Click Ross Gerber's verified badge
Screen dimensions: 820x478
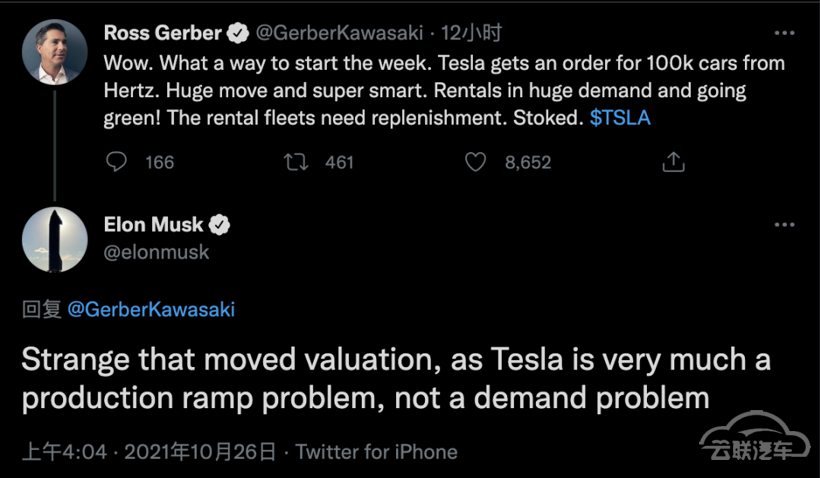click(238, 33)
